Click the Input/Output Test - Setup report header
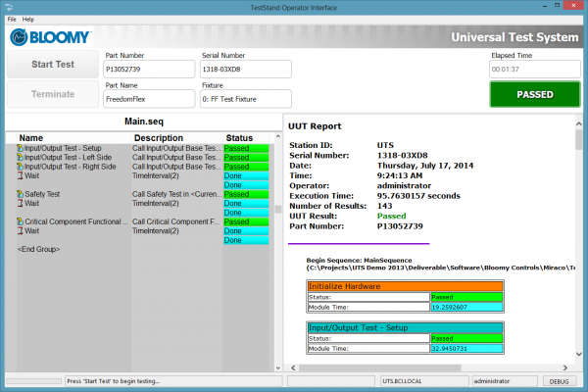Image resolution: width=588 pixels, height=392 pixels. (x=405, y=327)
